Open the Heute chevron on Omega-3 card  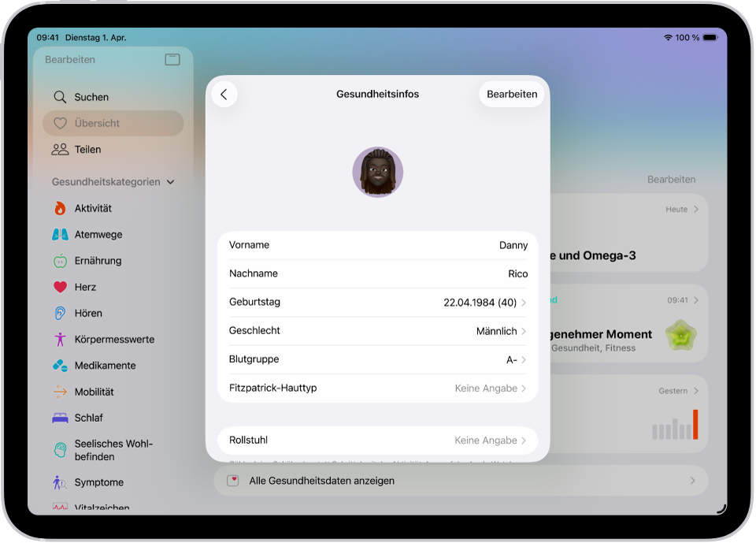pyautogui.click(x=695, y=209)
